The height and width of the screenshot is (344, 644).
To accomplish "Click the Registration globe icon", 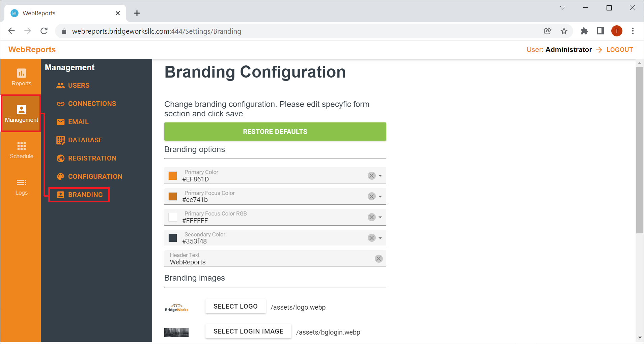I will [x=61, y=158].
